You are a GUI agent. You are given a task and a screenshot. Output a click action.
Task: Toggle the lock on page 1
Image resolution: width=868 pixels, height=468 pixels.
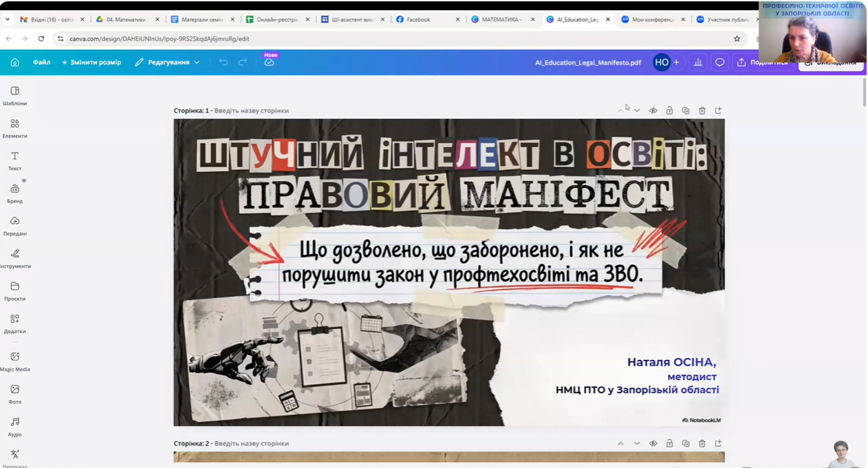(669, 110)
